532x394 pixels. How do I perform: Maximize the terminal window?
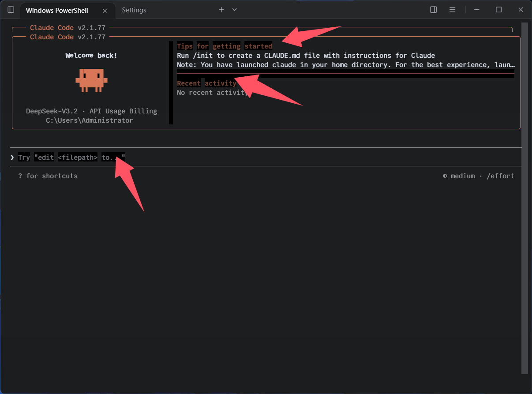[498, 10]
